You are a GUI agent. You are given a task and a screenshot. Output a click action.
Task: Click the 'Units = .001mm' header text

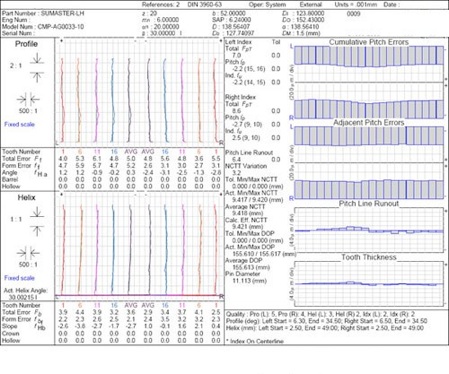click(356, 5)
